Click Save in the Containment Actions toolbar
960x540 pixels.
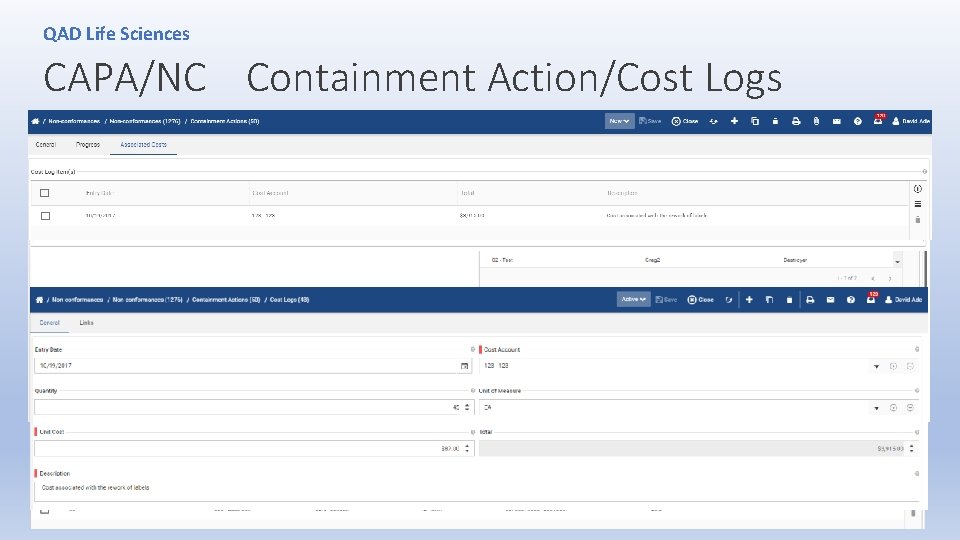pos(650,121)
